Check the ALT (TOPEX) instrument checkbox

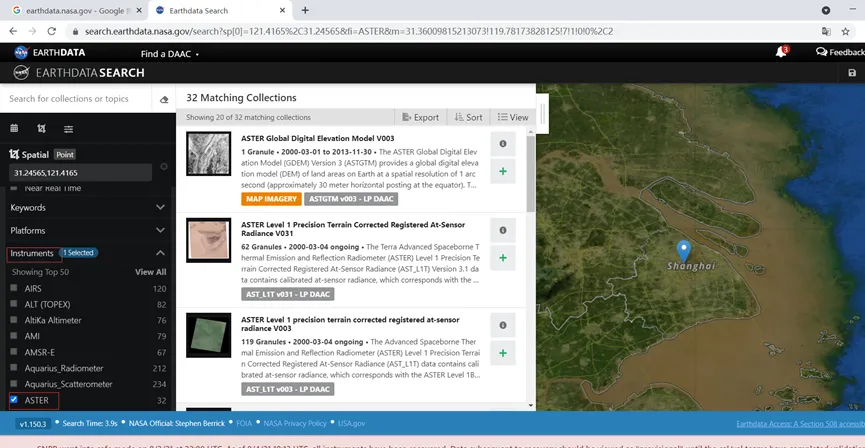[14, 304]
